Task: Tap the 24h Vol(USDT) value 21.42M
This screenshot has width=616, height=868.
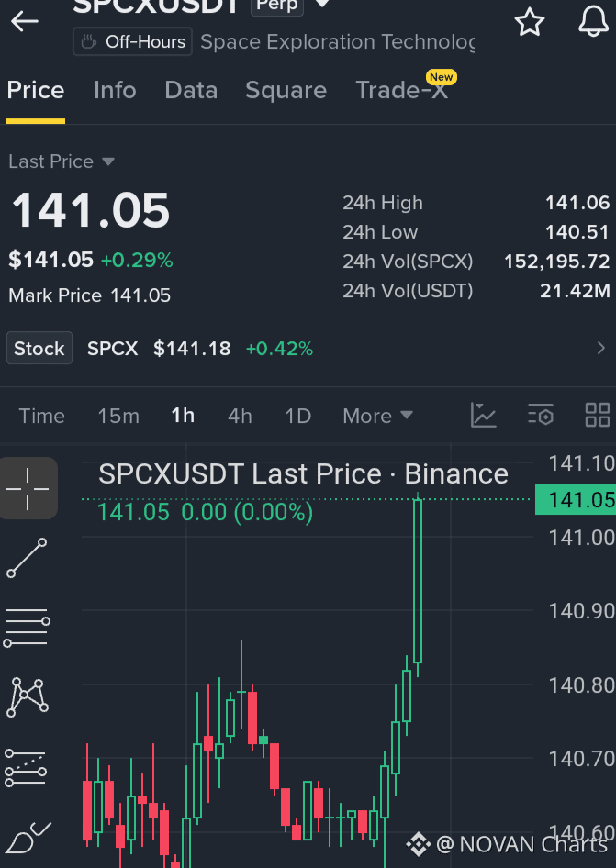Action: coord(575,291)
